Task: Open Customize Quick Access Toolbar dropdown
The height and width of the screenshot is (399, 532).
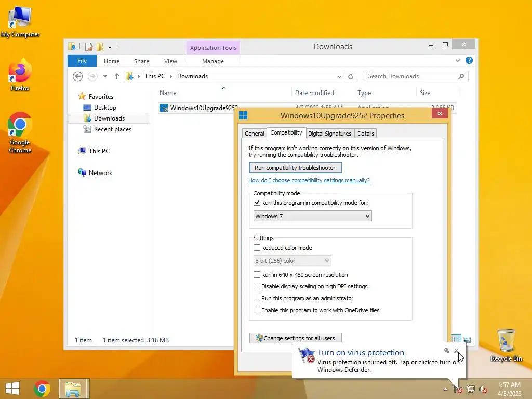Action: click(110, 47)
